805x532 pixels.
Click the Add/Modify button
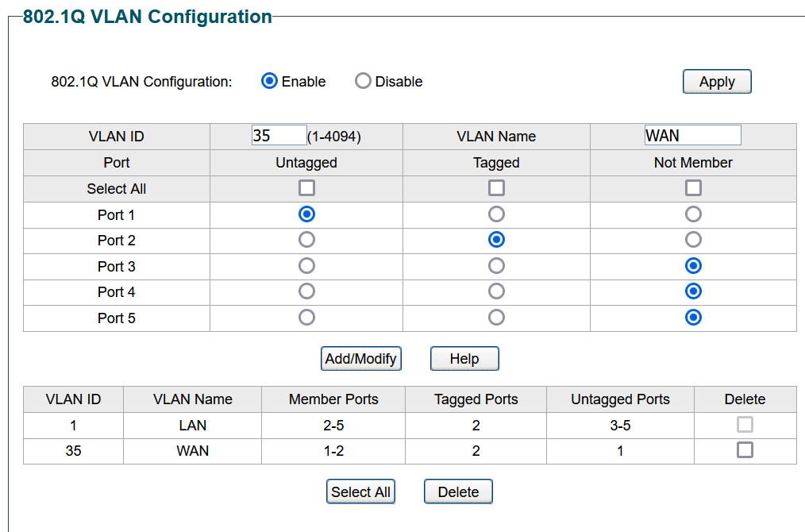(361, 358)
